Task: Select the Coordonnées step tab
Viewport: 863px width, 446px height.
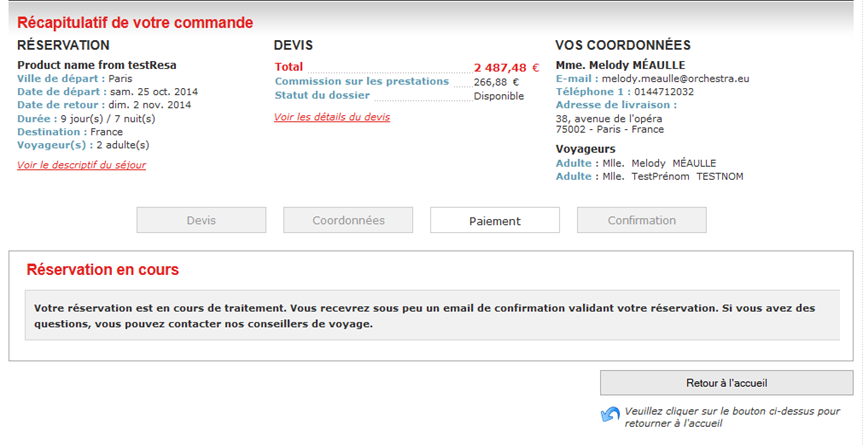Action: pos(348,220)
